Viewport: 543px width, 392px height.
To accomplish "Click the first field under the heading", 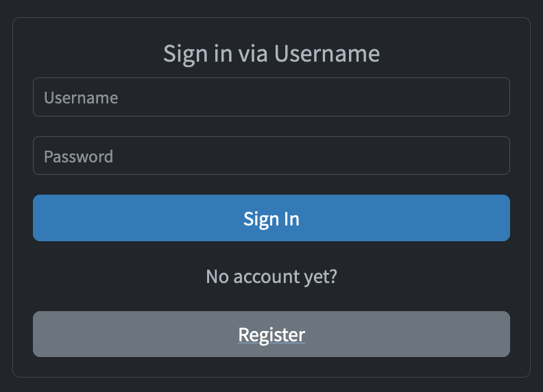I will tap(271, 97).
